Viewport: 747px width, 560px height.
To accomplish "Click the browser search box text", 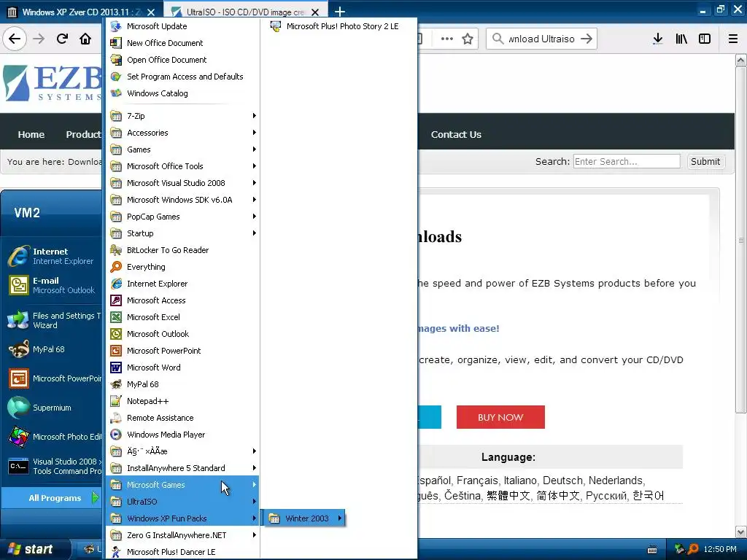I will 541,39.
